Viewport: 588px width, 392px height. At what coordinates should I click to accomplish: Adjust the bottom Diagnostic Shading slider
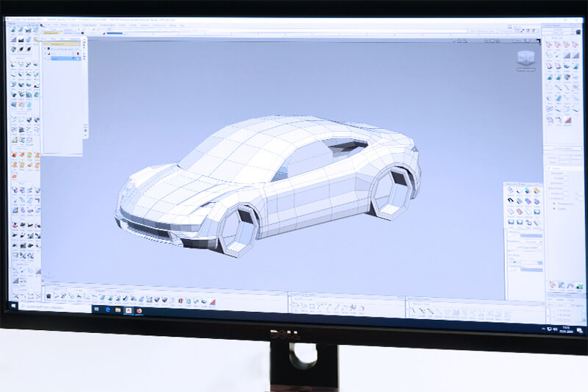(530, 270)
